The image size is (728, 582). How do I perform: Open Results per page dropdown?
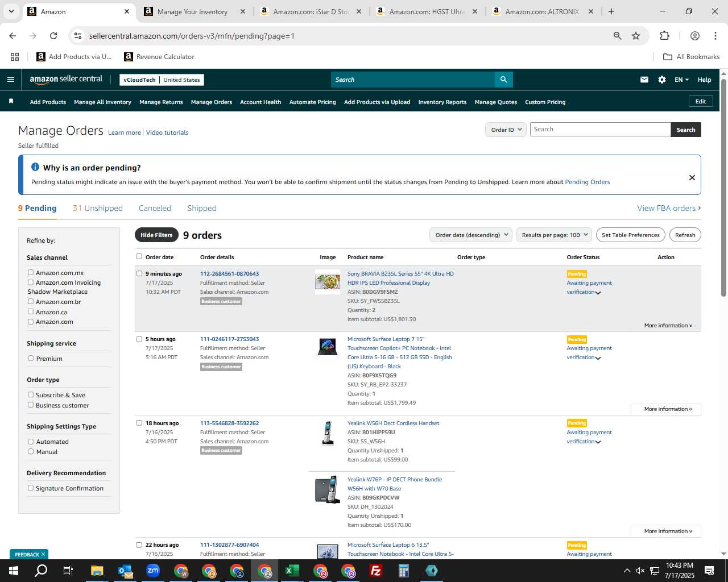555,235
